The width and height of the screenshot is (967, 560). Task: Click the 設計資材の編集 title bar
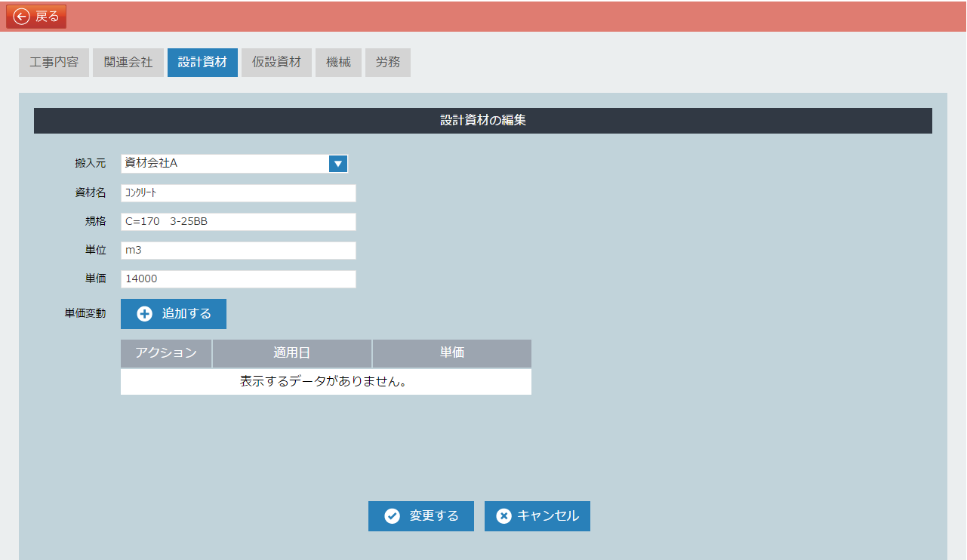[483, 121]
